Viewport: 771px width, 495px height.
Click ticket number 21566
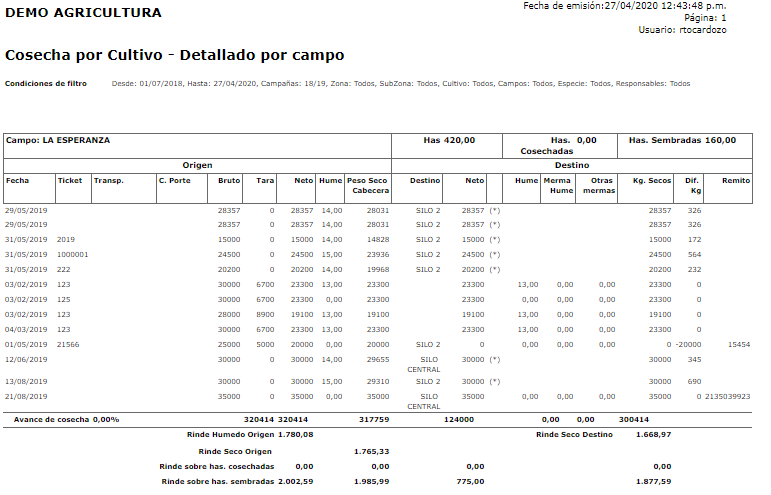pos(68,345)
